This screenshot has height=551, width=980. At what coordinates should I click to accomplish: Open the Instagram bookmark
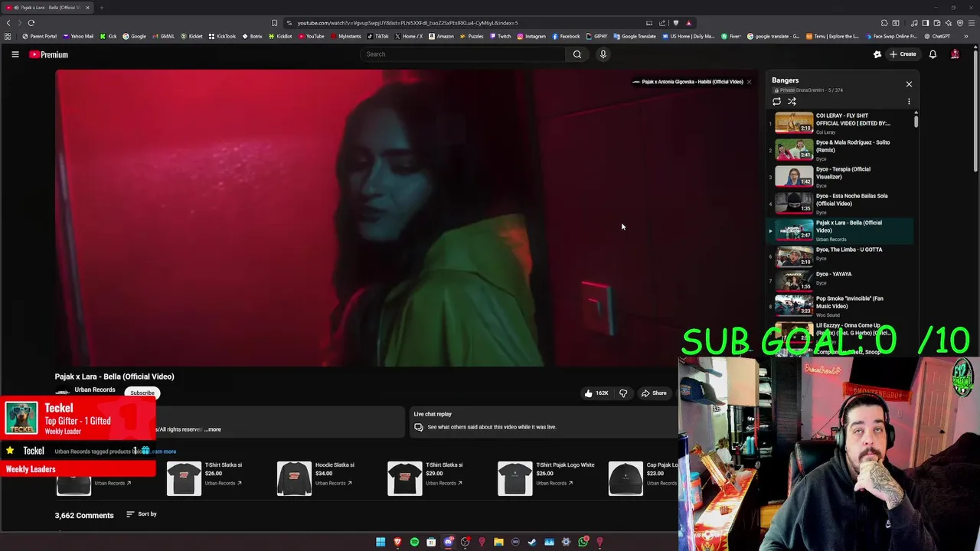tap(531, 36)
